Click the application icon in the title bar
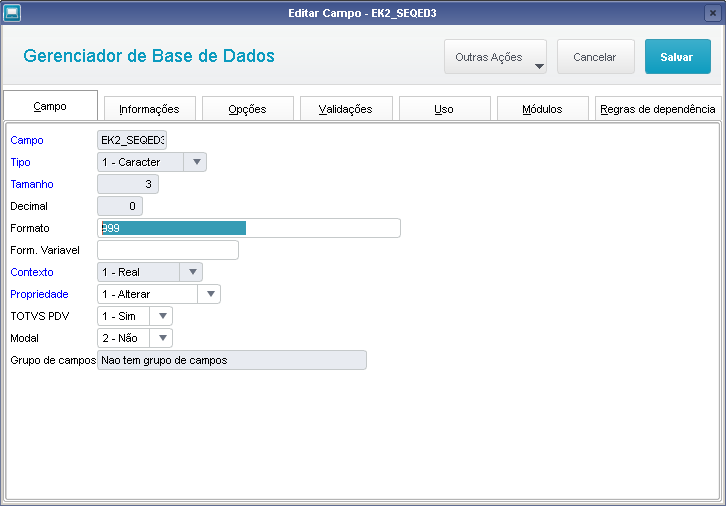This screenshot has height=506, width=726. (x=12, y=13)
